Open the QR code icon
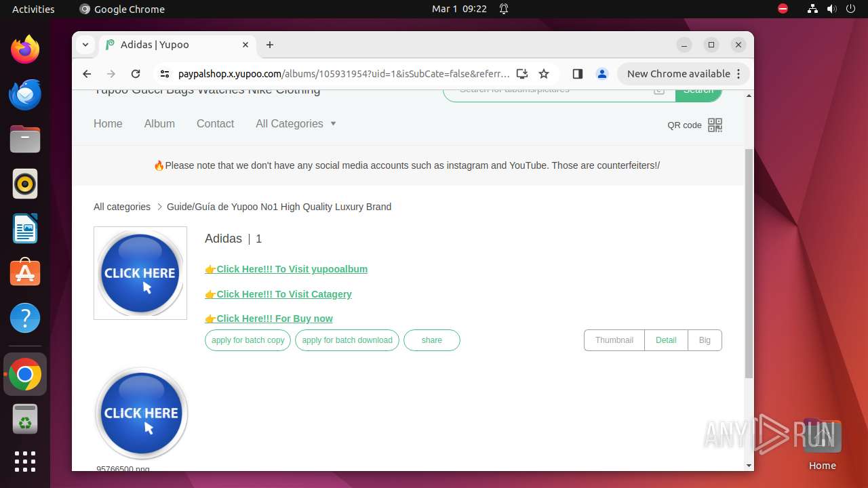 715,125
